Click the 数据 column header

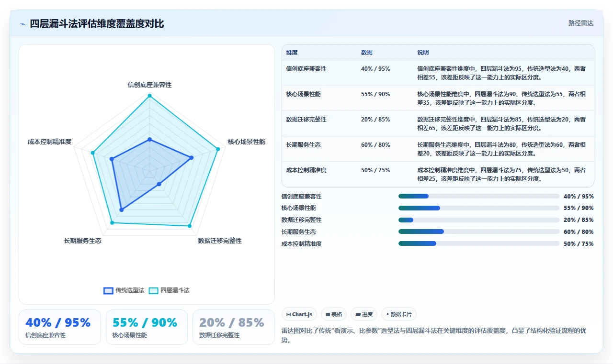click(x=367, y=53)
